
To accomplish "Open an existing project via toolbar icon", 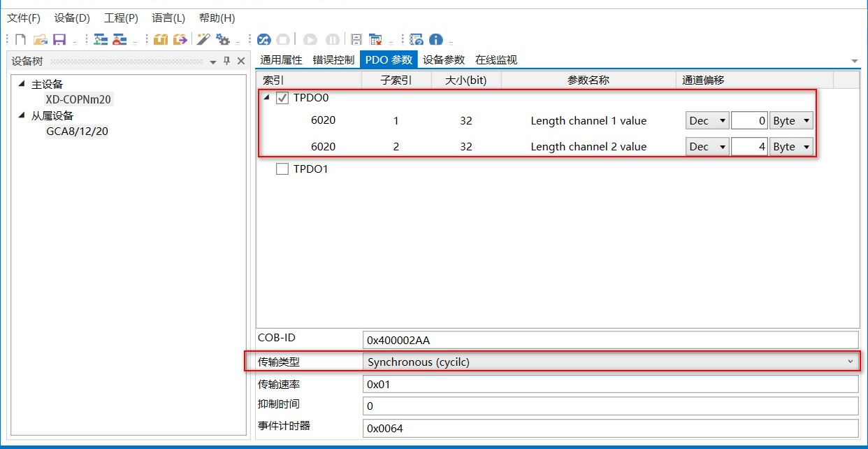I will pos(39,39).
